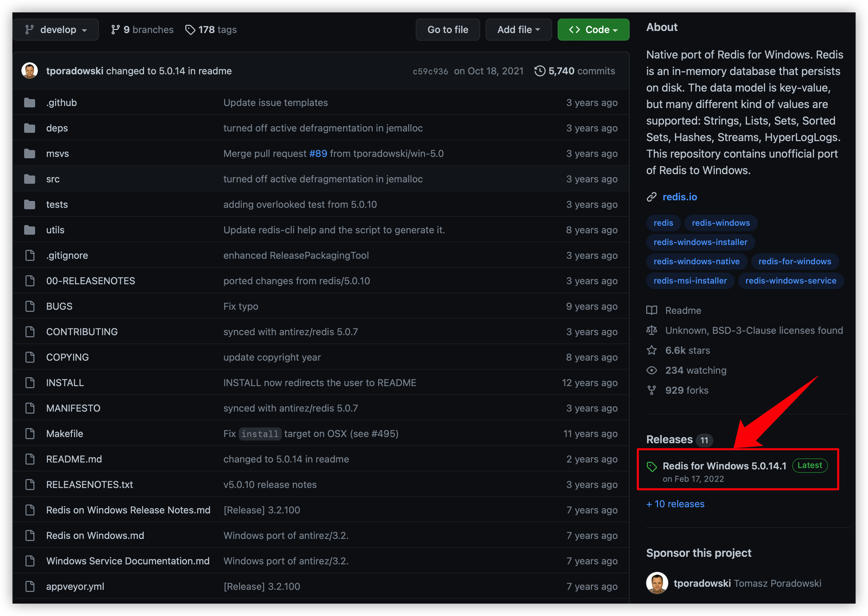Image resolution: width=868 pixels, height=616 pixels.
Task: Click the branches icon beside 9 branches
Action: (x=115, y=30)
